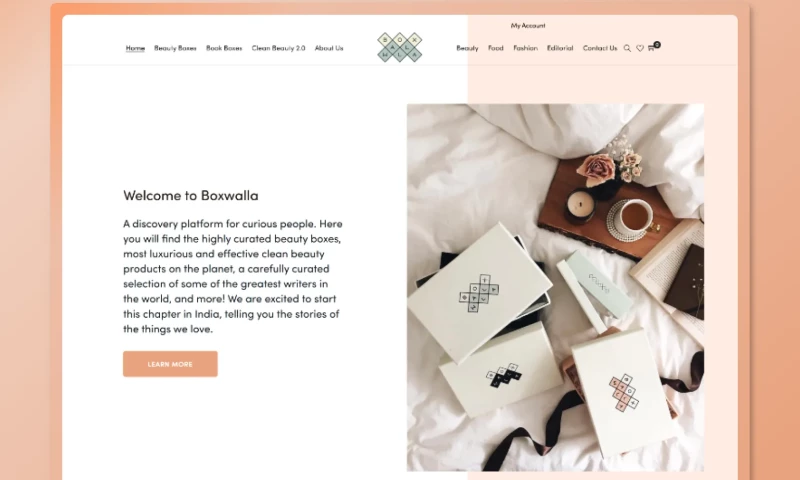Click the search magnifier icon
The height and width of the screenshot is (480, 800).
click(627, 48)
